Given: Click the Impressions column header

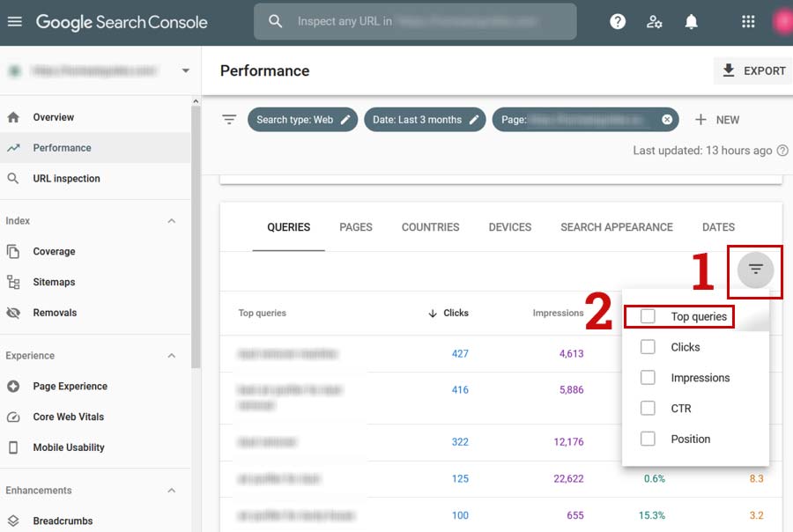Looking at the screenshot, I should (558, 313).
